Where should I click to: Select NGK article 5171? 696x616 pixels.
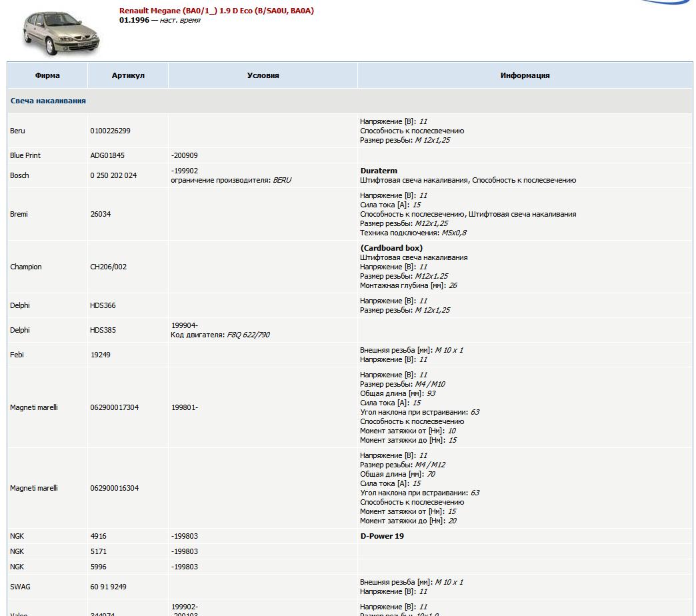pyautogui.click(x=99, y=551)
